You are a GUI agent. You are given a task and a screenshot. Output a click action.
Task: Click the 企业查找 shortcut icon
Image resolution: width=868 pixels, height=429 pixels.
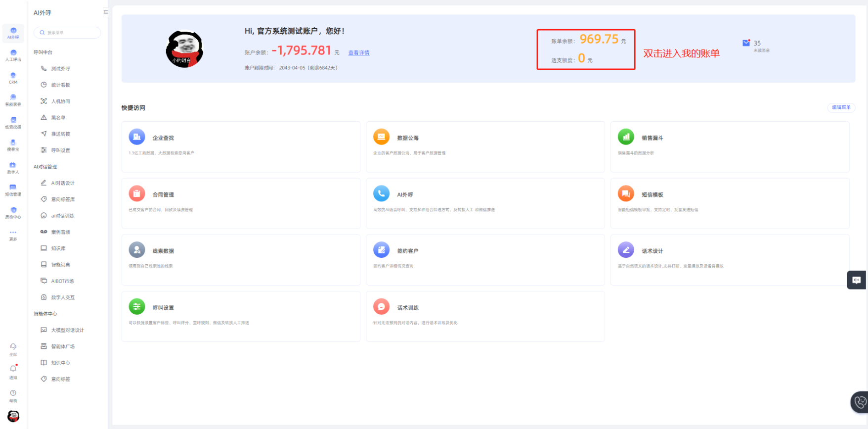click(x=137, y=137)
